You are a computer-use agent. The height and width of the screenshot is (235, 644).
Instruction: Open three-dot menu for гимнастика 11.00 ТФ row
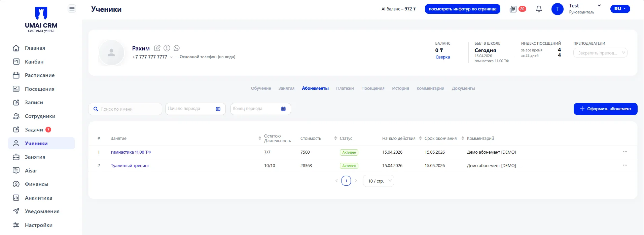[x=625, y=152]
